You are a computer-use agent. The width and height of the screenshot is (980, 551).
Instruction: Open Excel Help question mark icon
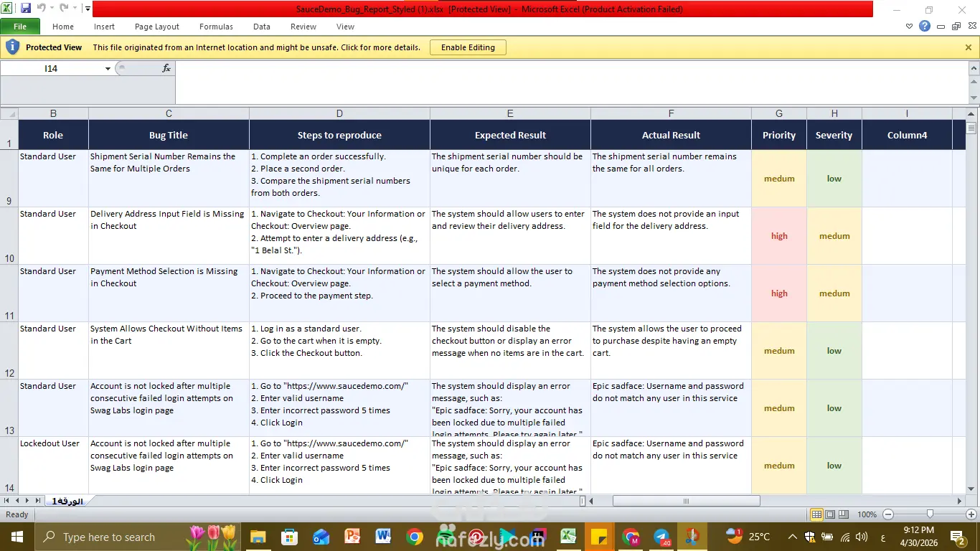tap(925, 26)
